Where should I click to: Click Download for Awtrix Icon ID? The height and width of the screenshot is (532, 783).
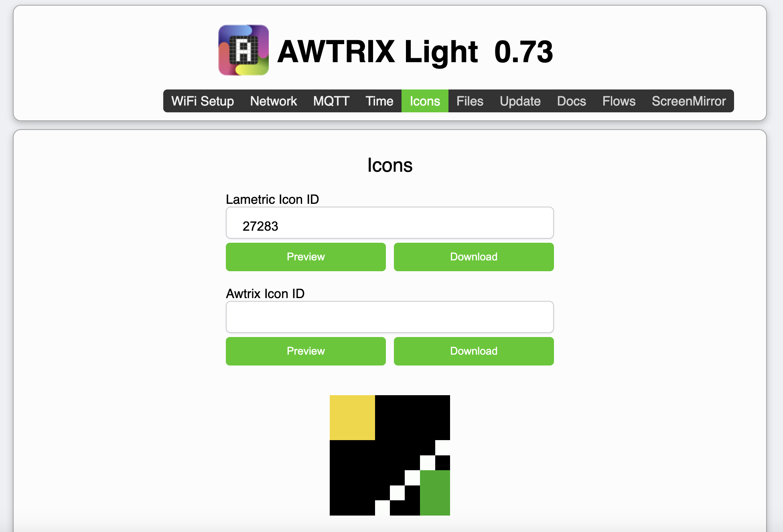click(473, 351)
